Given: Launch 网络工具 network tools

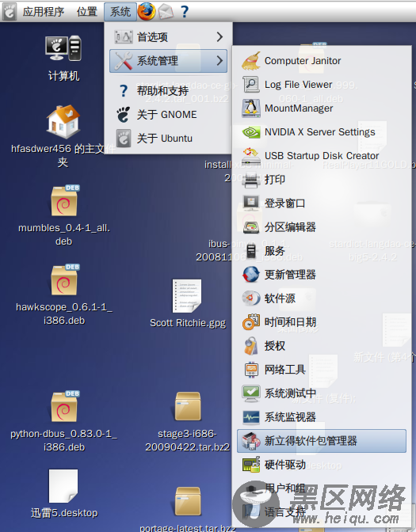Looking at the screenshot, I should point(321,370).
